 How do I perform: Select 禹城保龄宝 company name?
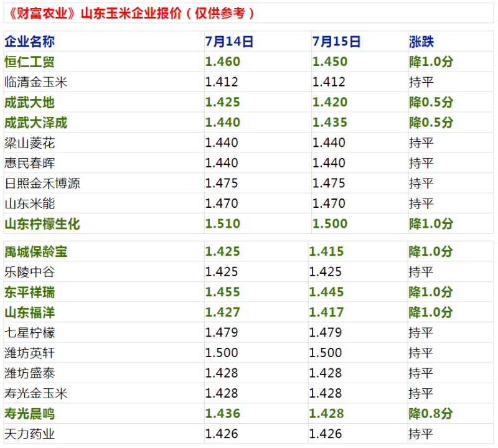tap(35, 252)
